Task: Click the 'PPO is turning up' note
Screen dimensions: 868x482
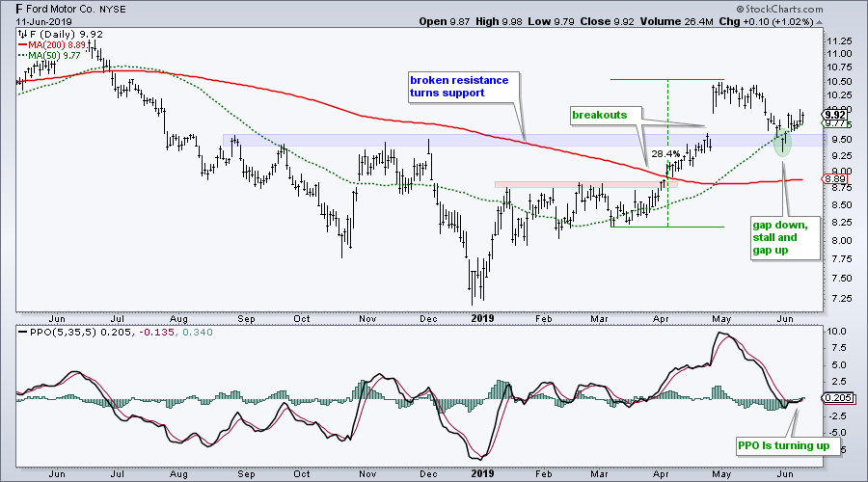Action: (x=787, y=446)
